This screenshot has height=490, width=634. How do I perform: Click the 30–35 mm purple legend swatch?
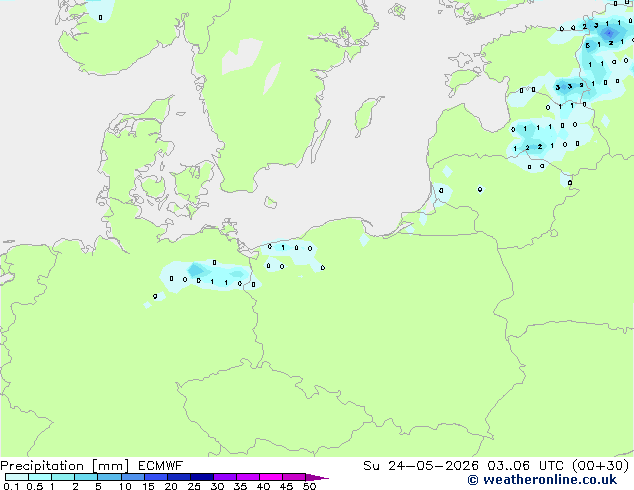point(225,477)
